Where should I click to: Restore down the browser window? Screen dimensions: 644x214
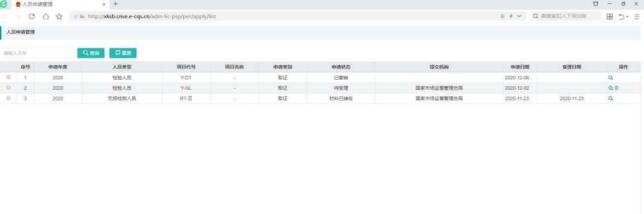tap(623, 4)
